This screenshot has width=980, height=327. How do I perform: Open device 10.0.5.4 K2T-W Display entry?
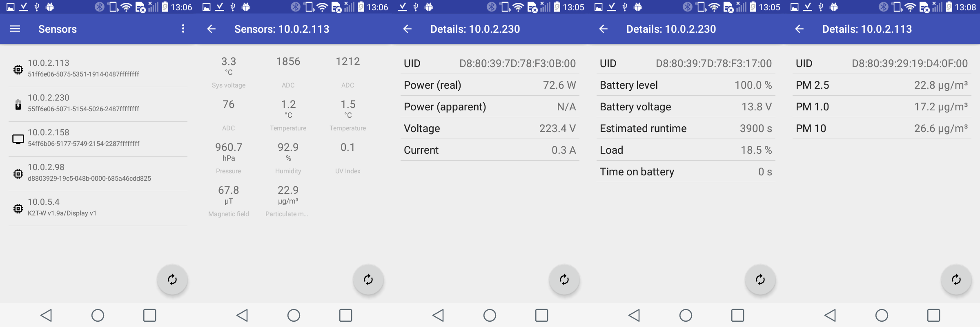point(98,208)
